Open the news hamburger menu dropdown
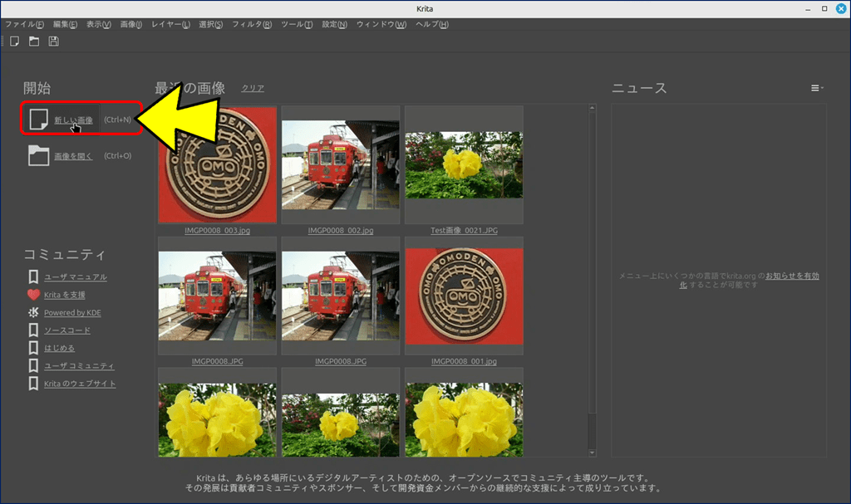851x504 pixels. tap(817, 88)
